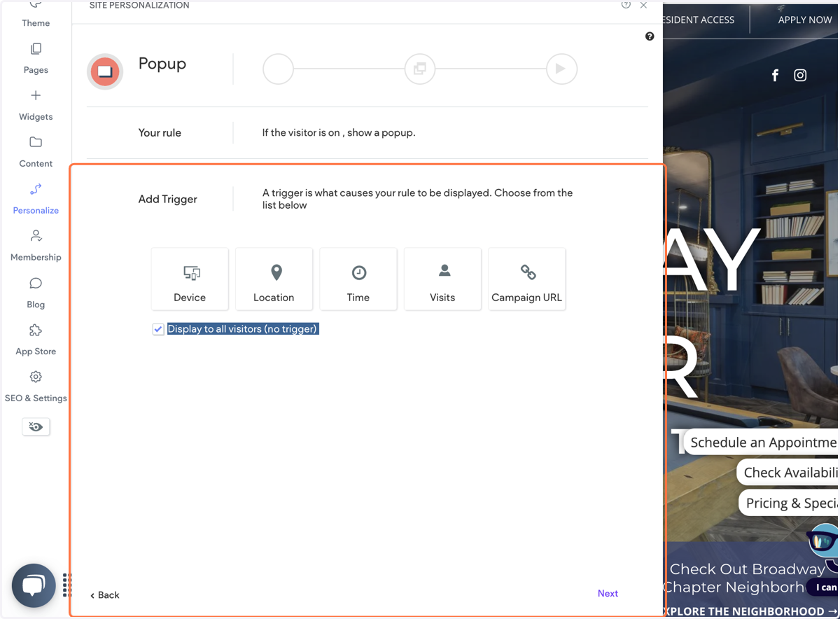Click the drag handle dots beside chat
The width and height of the screenshot is (840, 619).
(66, 585)
